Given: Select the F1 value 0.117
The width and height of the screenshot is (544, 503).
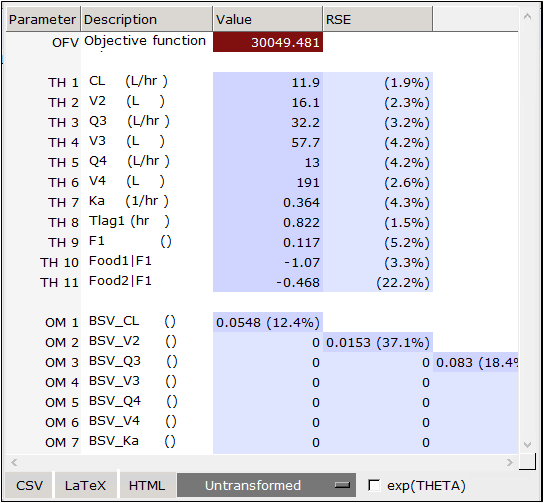Looking at the screenshot, I should tap(268, 242).
